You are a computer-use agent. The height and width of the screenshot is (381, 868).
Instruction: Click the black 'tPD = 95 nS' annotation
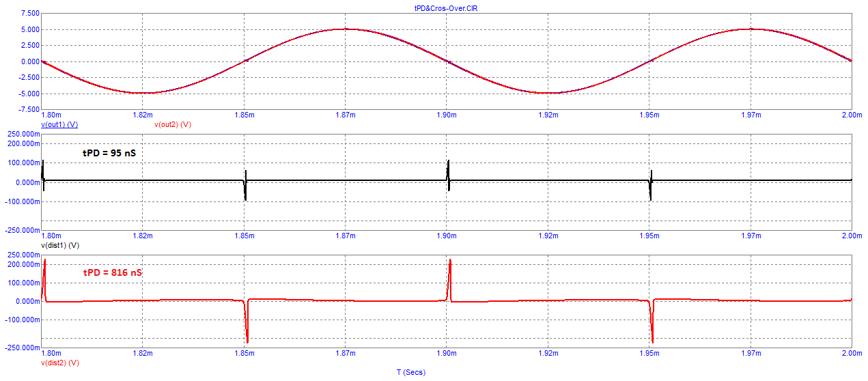(109, 154)
